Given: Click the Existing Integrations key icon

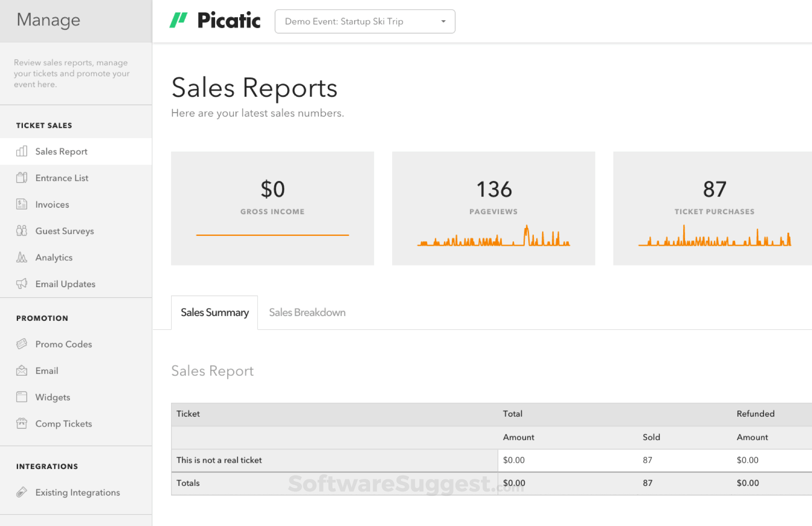Looking at the screenshot, I should click(21, 492).
